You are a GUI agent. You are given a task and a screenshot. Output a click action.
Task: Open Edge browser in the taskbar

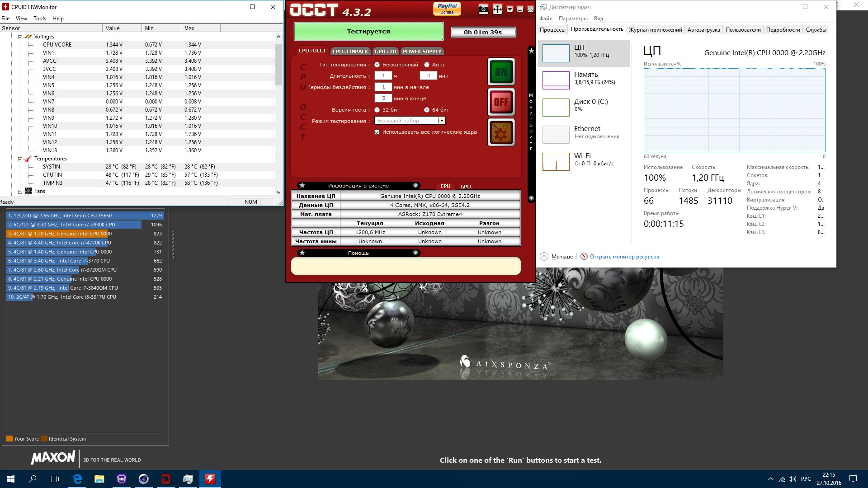pyautogui.click(x=77, y=479)
